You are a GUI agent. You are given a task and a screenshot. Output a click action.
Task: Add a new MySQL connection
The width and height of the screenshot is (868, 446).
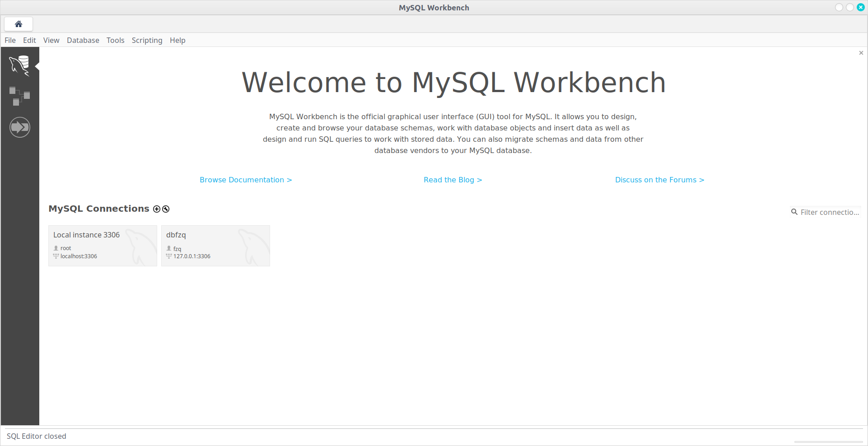point(157,209)
